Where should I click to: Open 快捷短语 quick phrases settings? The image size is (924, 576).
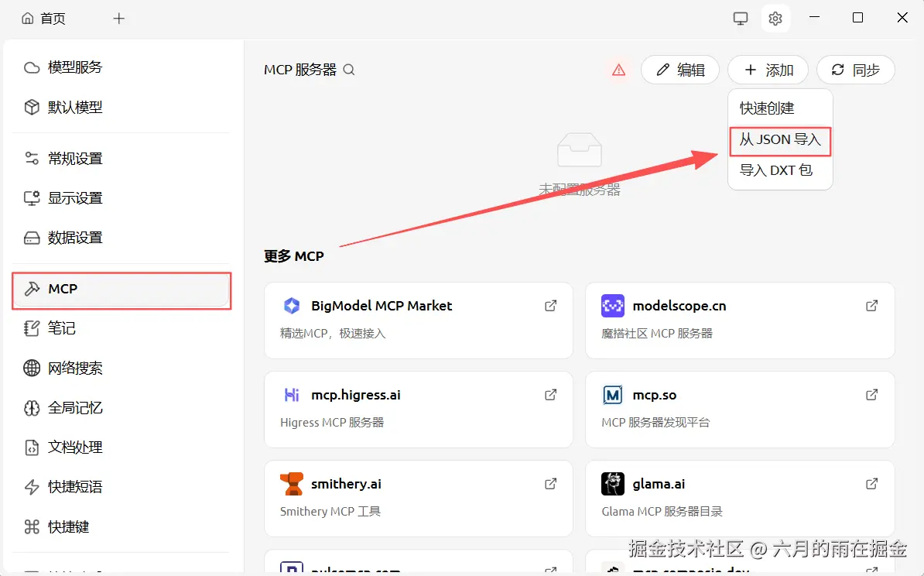click(x=121, y=487)
